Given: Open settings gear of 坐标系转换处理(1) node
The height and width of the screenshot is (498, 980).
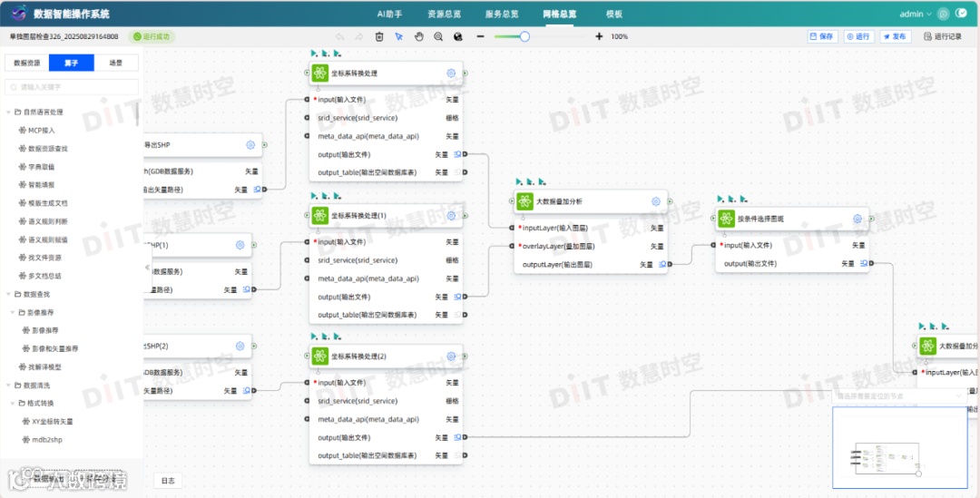Looking at the screenshot, I should click(x=451, y=216).
